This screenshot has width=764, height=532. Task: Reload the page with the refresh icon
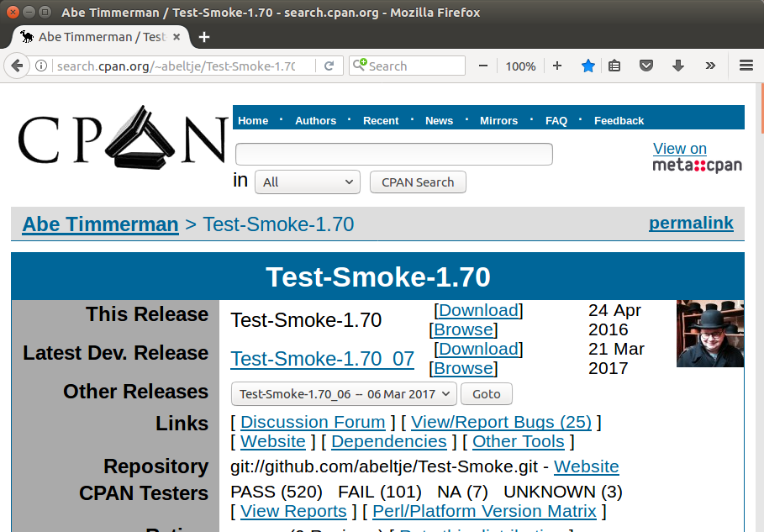pos(329,66)
